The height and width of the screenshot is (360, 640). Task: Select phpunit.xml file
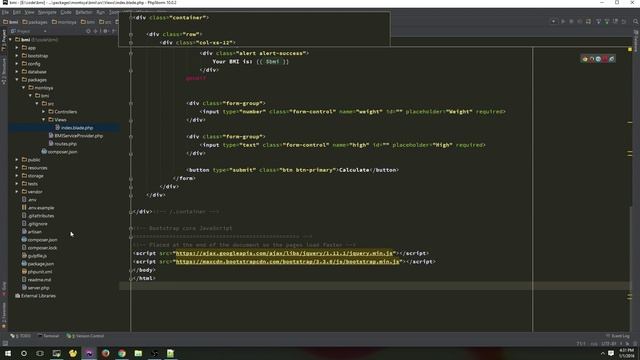pyautogui.click(x=40, y=272)
